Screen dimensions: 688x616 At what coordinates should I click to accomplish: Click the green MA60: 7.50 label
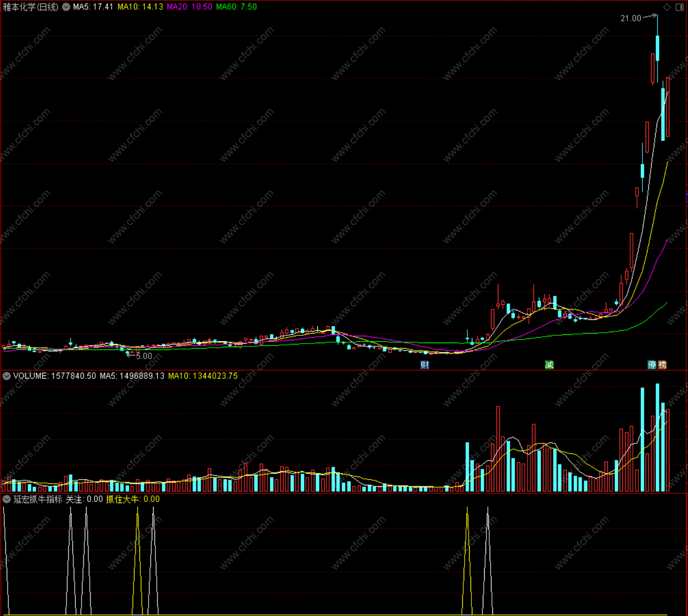point(236,7)
